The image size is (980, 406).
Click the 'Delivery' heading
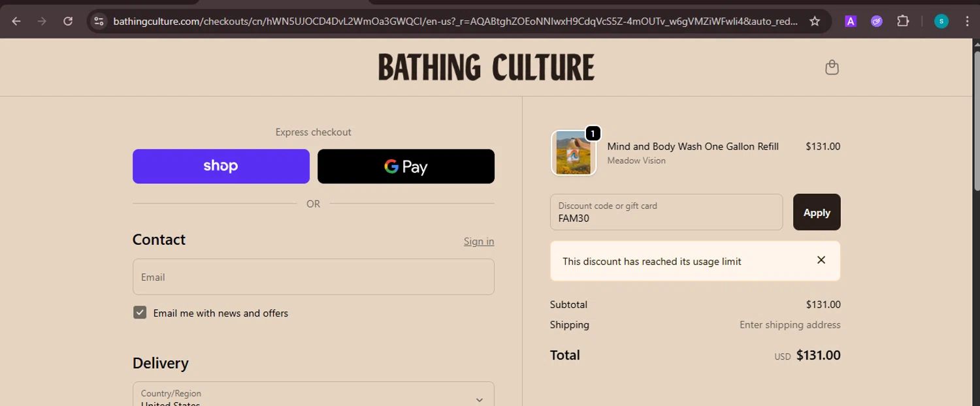(161, 363)
